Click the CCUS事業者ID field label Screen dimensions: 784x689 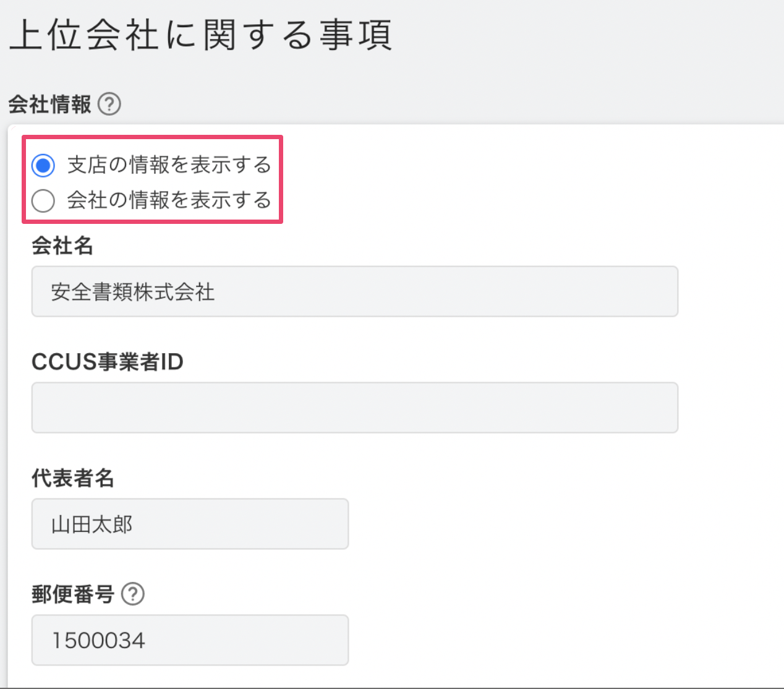(x=108, y=362)
